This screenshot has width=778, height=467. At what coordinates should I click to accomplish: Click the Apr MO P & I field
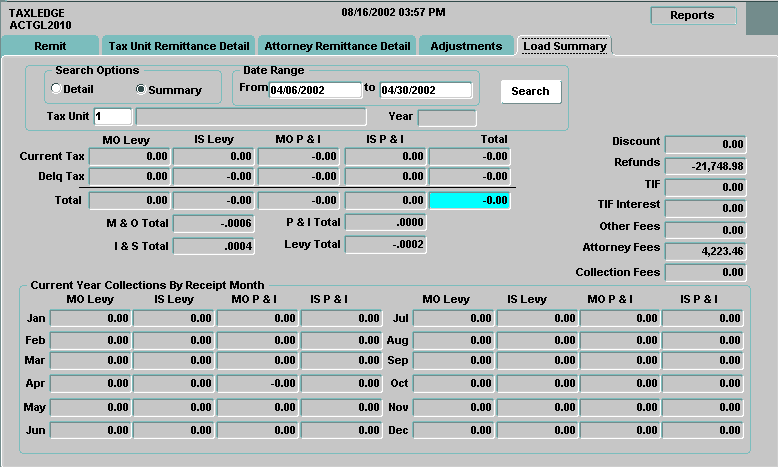tap(257, 384)
